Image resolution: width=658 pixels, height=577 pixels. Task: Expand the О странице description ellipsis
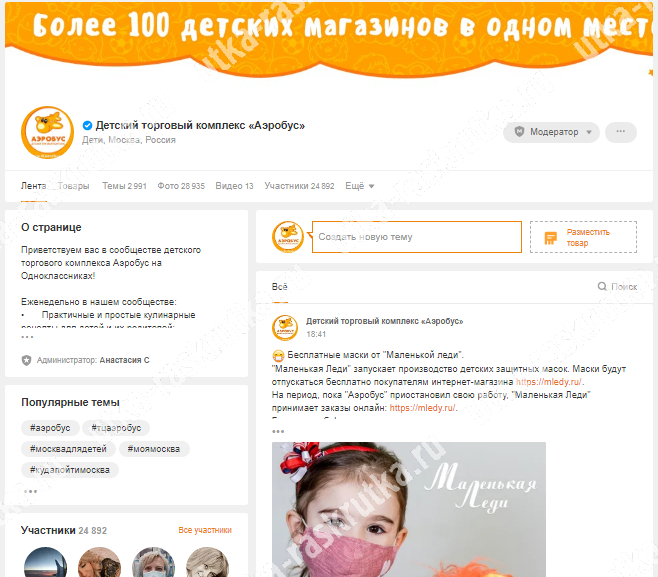27,337
